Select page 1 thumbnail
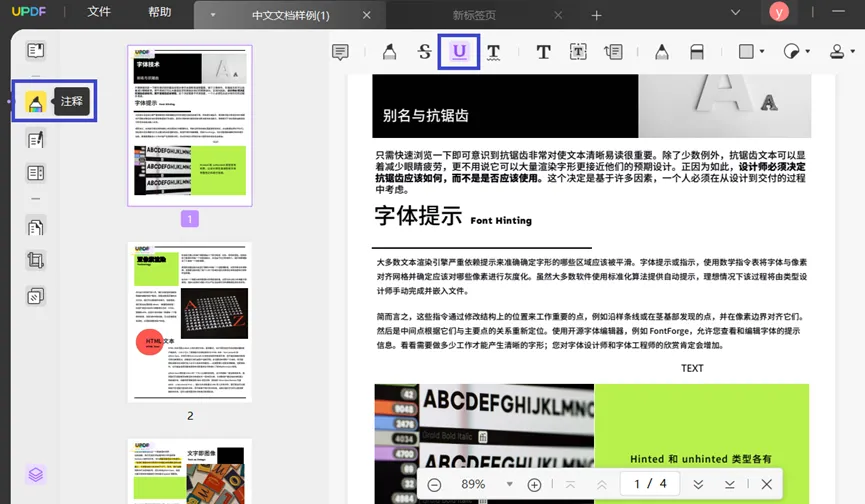 pos(190,126)
